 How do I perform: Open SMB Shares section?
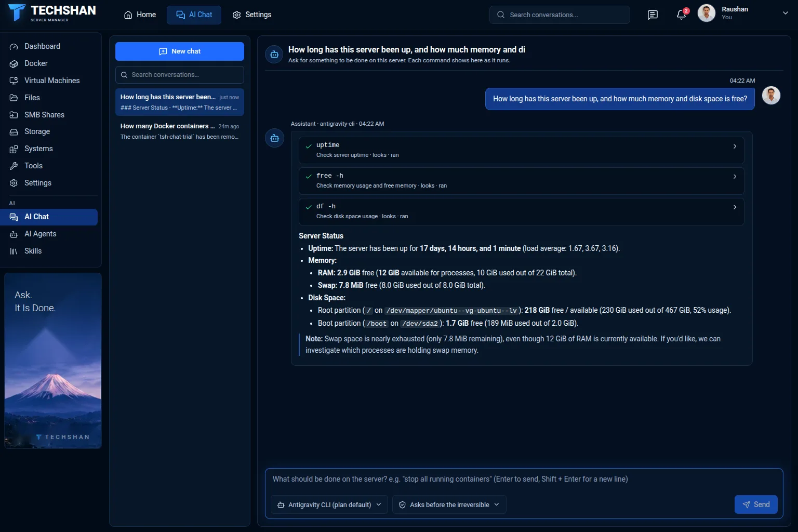coord(50,115)
